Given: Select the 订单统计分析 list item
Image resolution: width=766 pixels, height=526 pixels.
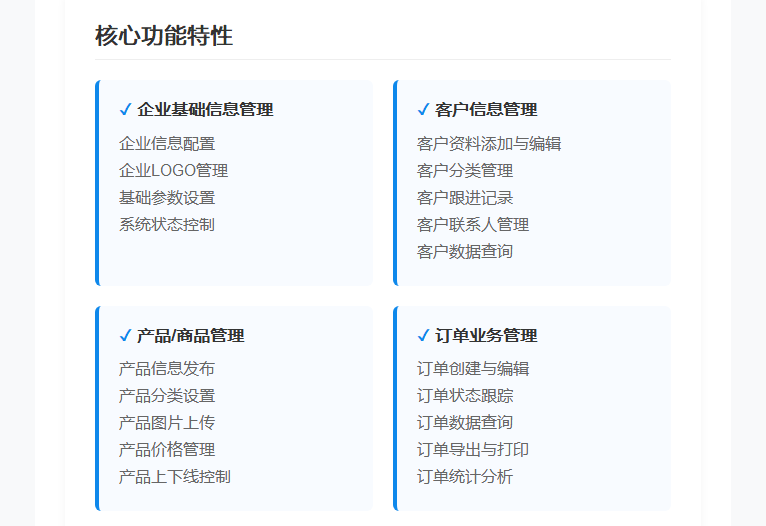Looking at the screenshot, I should coord(465,477).
